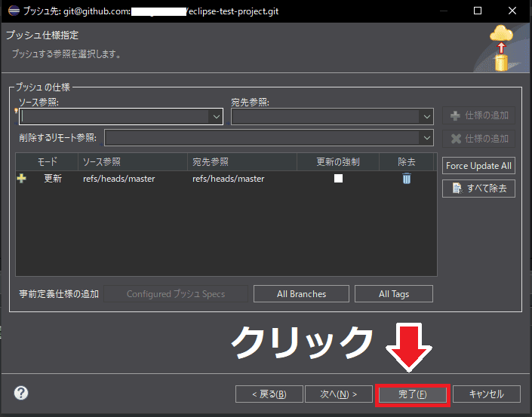Click the green plus update mode icon

[21, 179]
